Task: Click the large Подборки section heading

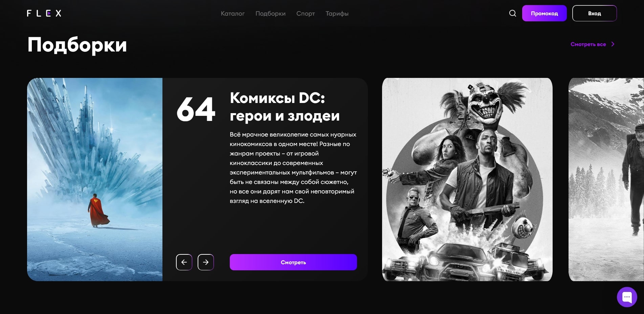Action: coord(77,45)
